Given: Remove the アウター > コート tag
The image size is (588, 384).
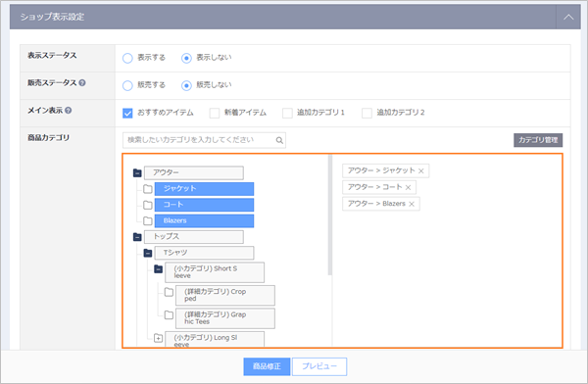Looking at the screenshot, I should (x=408, y=187).
